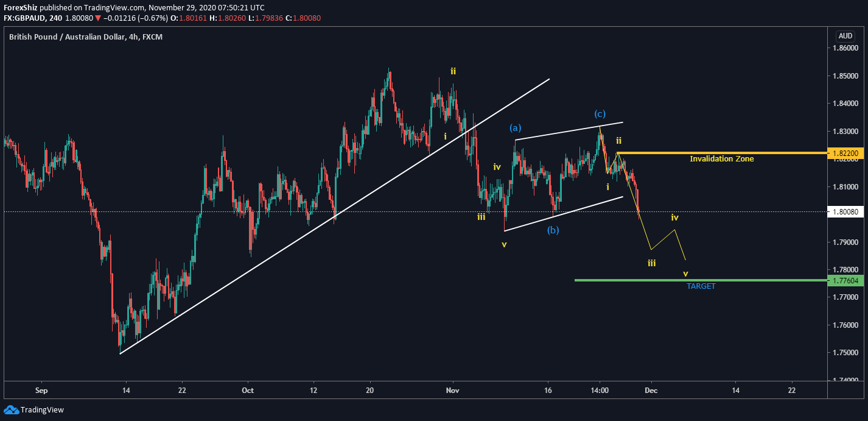Click the blue (c) wave label
Viewport: 868px width, 421px height.
(x=600, y=114)
